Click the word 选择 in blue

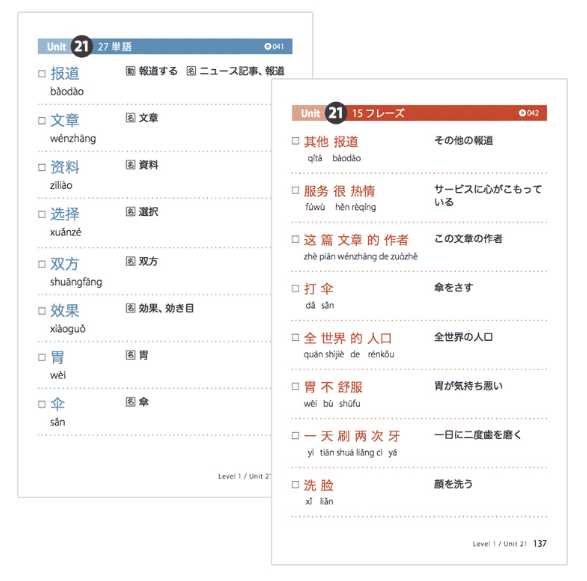pos(65,214)
